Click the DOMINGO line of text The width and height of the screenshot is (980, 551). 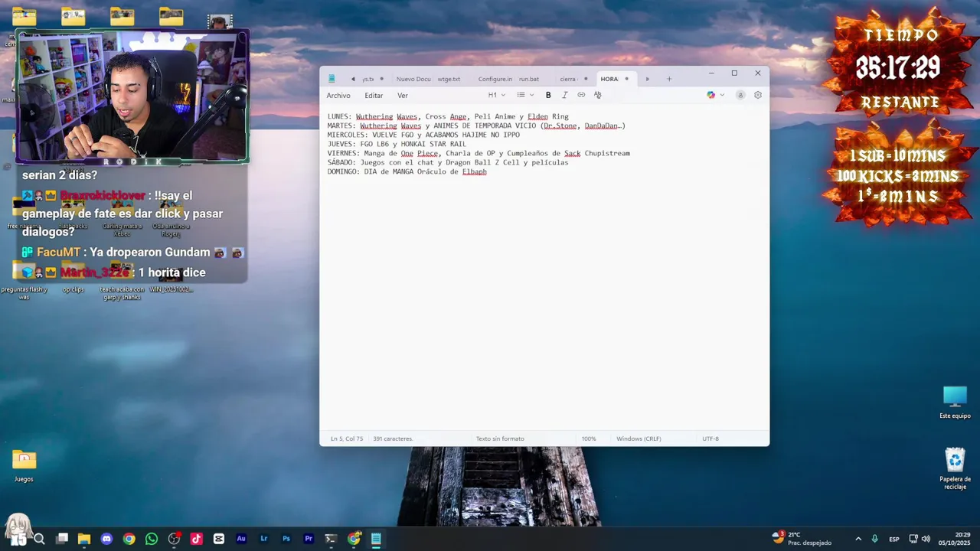(407, 171)
